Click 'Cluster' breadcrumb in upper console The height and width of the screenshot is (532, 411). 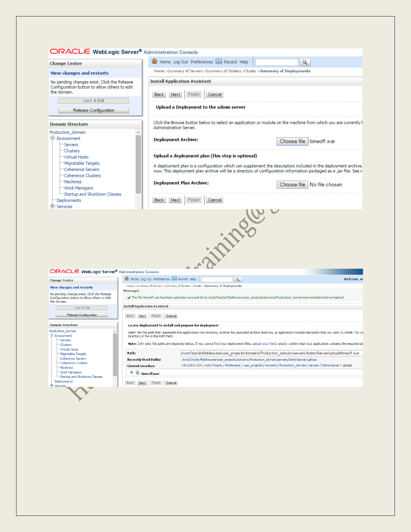point(250,71)
